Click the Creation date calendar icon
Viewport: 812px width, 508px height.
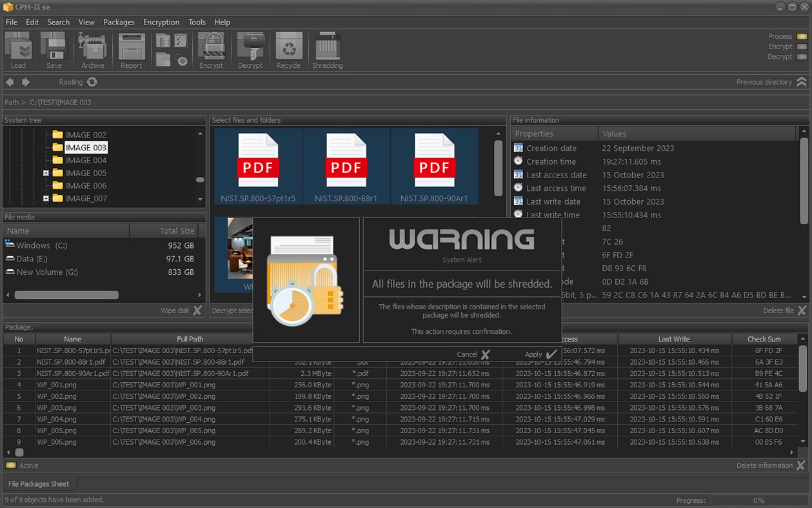click(518, 148)
